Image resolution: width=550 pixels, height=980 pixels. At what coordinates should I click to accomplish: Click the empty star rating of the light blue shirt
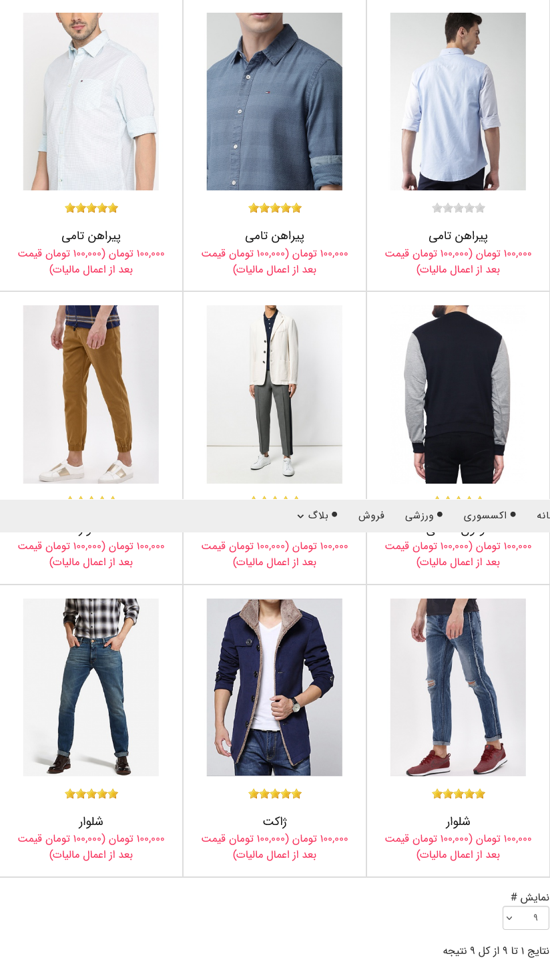pos(459,208)
